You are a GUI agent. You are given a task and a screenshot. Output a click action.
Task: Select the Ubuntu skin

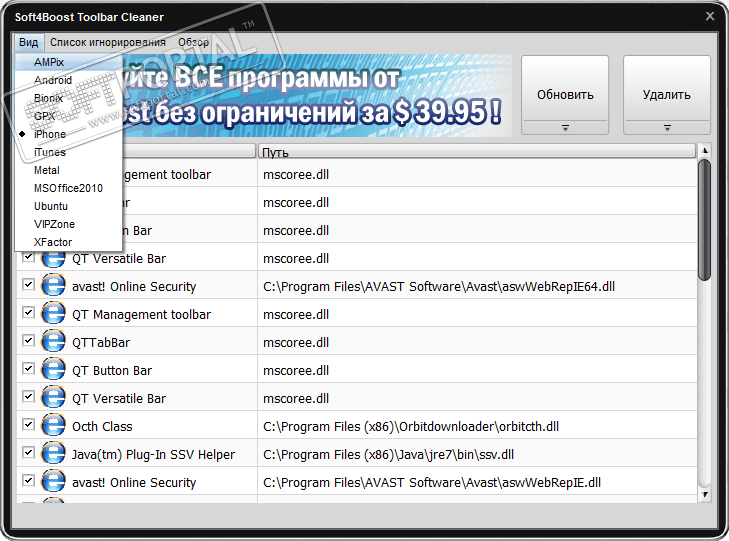(68, 206)
